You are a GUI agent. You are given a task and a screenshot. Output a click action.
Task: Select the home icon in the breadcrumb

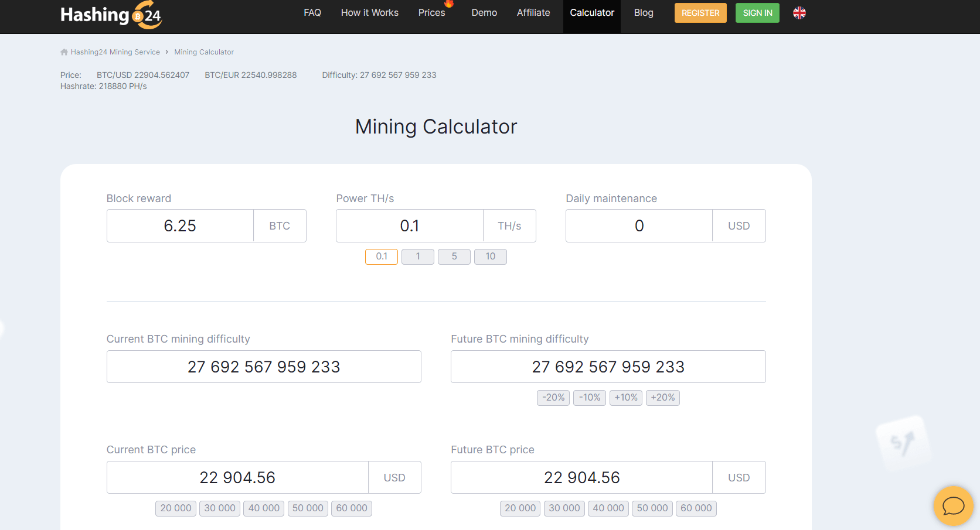point(63,52)
